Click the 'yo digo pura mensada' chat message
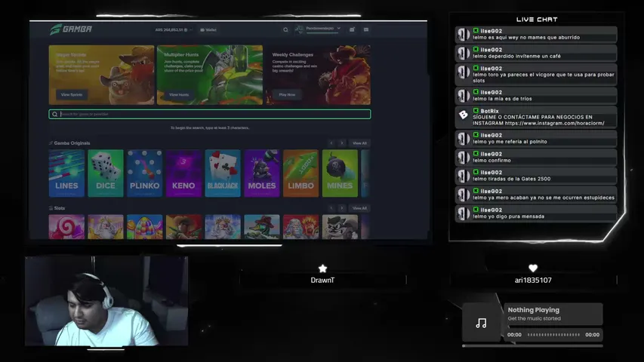Viewport: 644px width, 362px height. [536, 213]
